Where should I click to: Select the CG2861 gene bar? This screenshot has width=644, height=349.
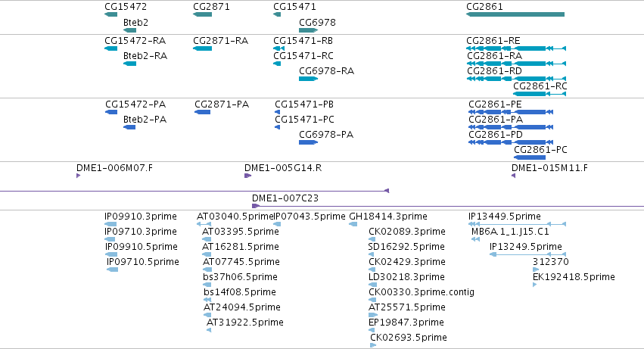pos(515,14)
